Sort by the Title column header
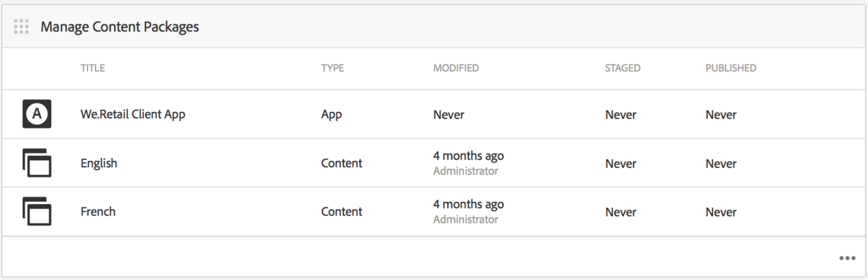868x280 pixels. 93,68
